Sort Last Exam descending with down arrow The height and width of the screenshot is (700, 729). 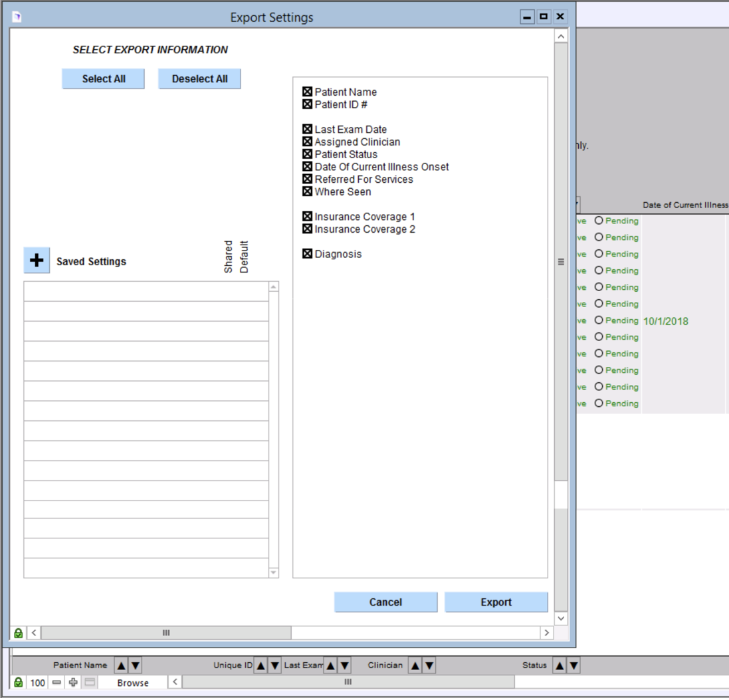point(344,665)
